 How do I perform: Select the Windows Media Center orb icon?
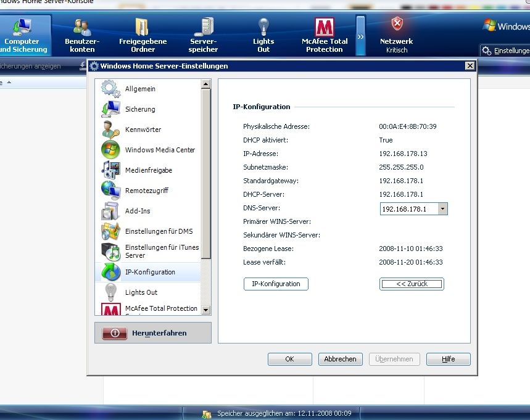pos(110,150)
